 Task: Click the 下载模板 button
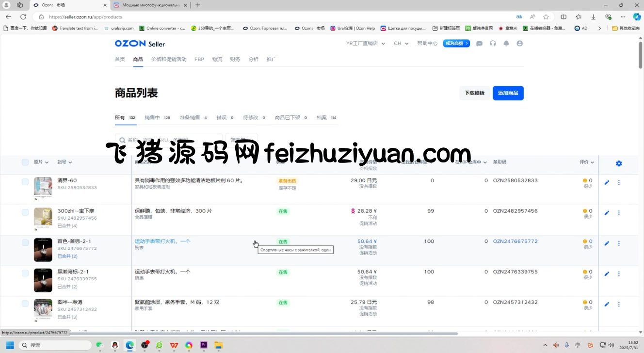(474, 93)
